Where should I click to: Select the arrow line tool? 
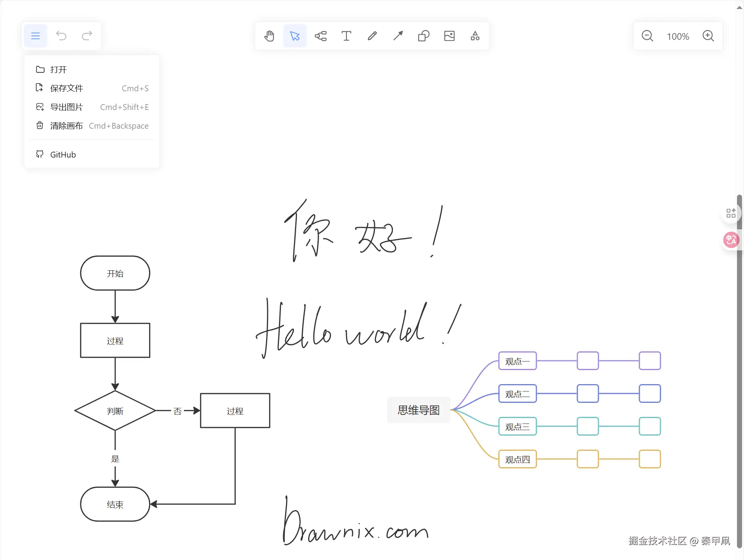pyautogui.click(x=398, y=36)
